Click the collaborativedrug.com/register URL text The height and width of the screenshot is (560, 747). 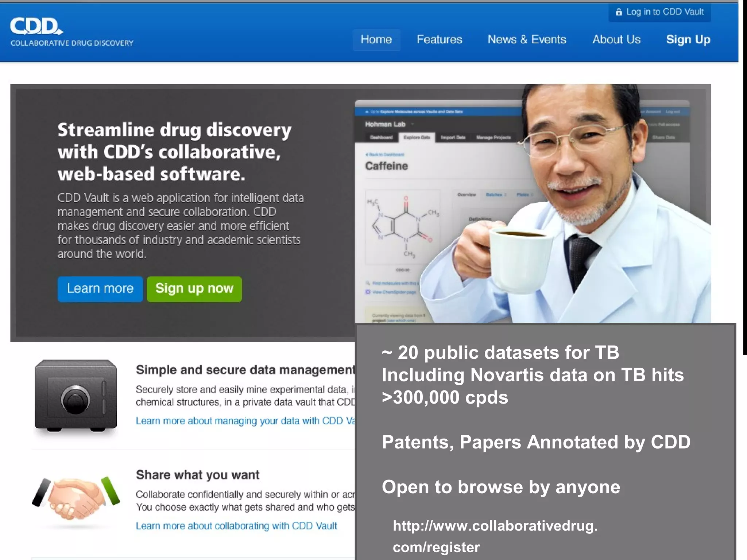click(x=495, y=536)
